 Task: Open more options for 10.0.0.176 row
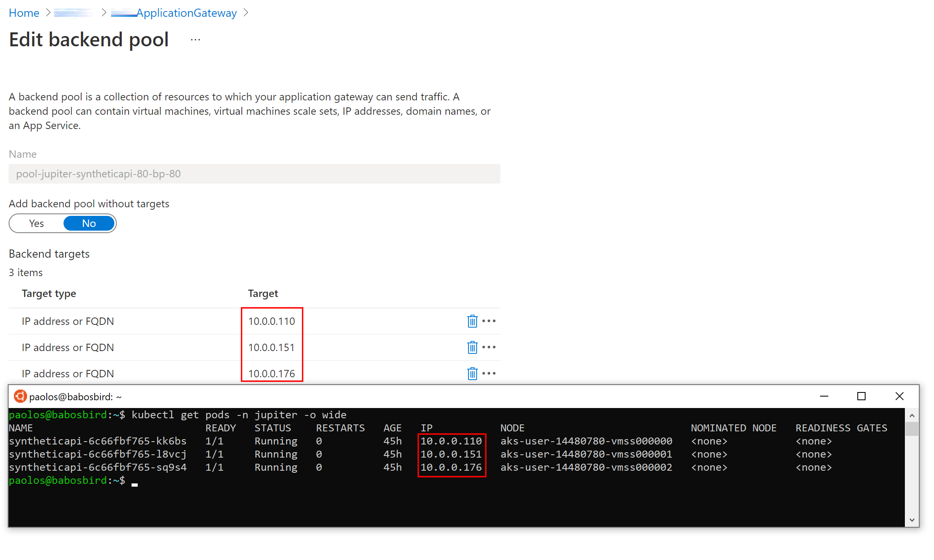[x=489, y=373]
